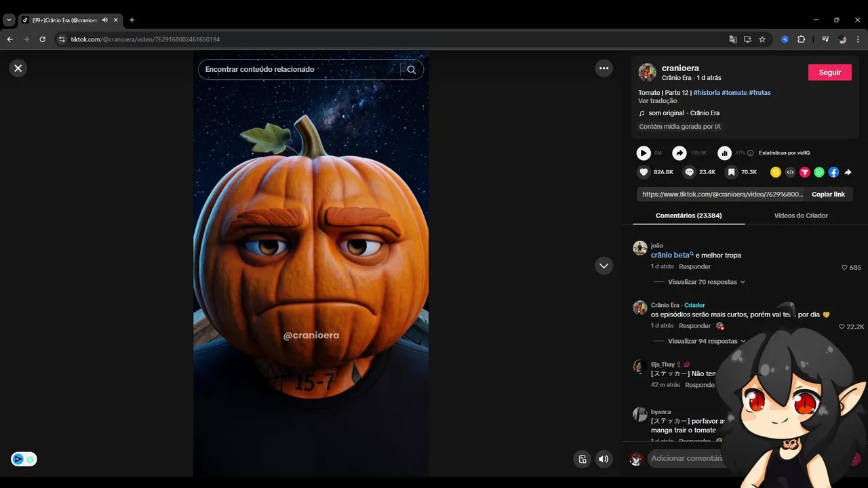Like the creator's comment showing 22.2K

point(842,327)
